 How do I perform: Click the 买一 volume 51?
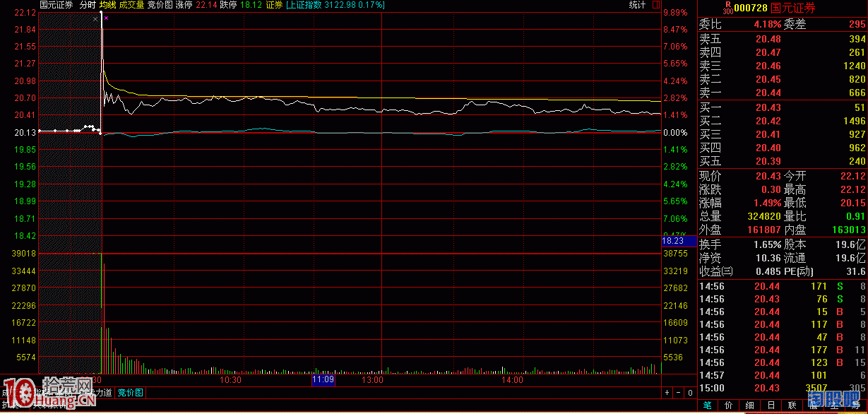860,107
